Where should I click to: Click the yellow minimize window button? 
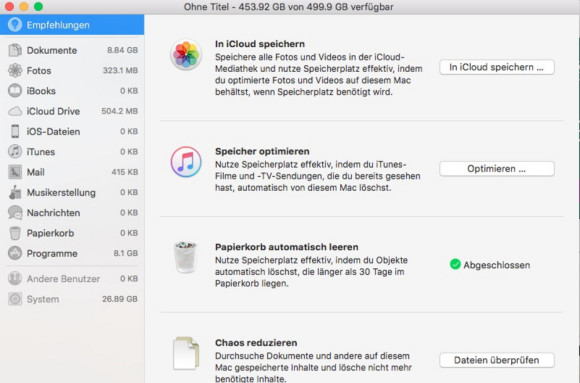tap(24, 6)
